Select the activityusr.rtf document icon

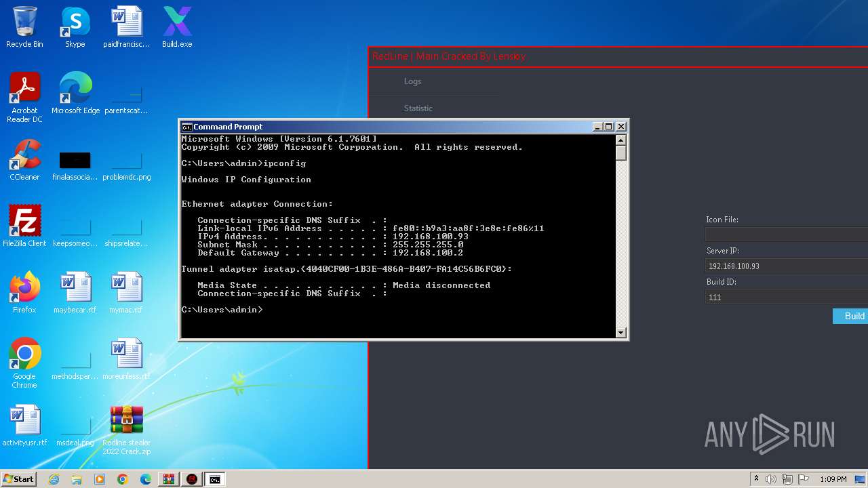point(24,426)
